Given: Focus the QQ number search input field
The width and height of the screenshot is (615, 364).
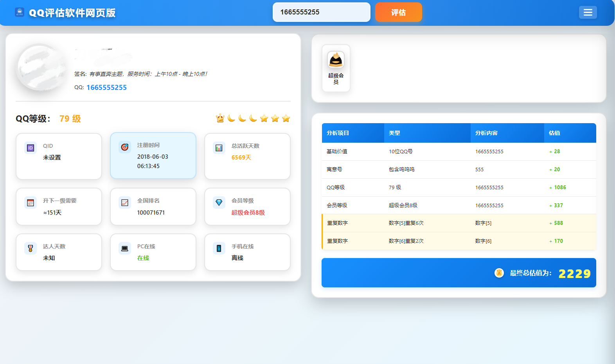Looking at the screenshot, I should 321,13.
